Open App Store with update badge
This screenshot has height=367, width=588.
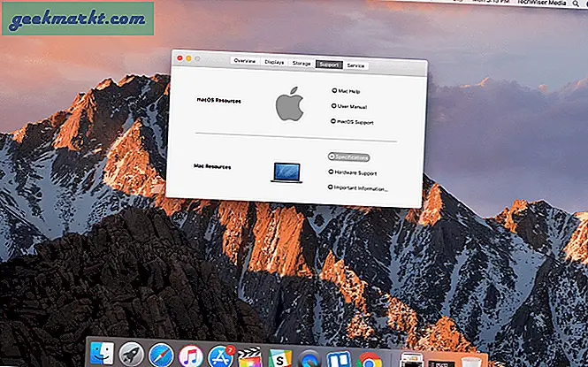(220, 356)
